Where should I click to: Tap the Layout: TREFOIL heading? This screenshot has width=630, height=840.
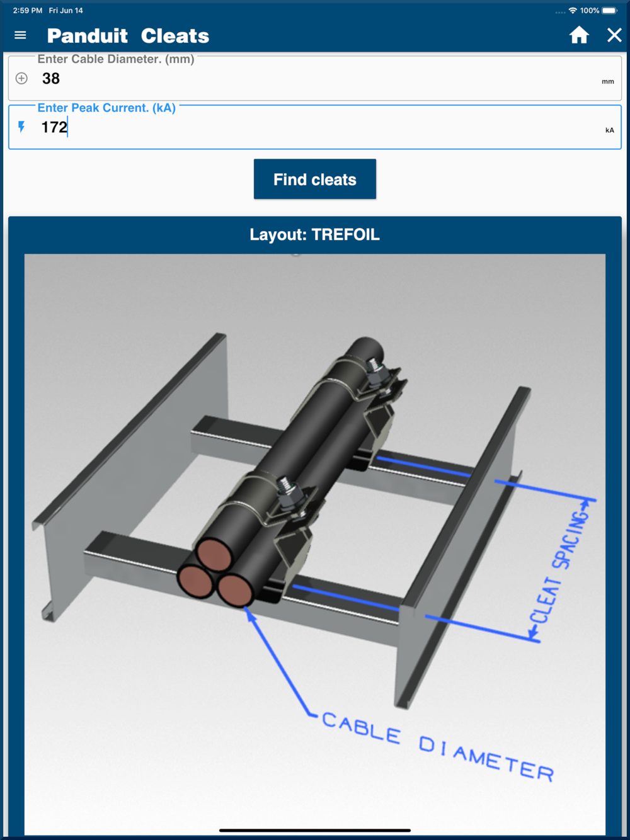pyautogui.click(x=315, y=235)
